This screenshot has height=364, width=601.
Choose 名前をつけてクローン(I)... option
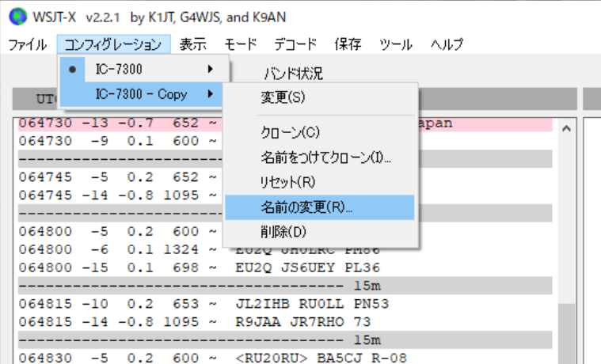[320, 157]
